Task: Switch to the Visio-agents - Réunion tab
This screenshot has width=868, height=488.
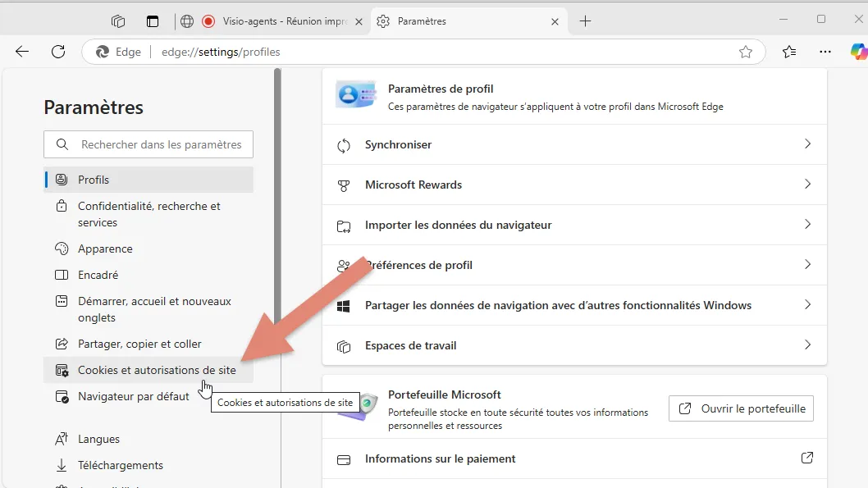Action: [x=274, y=21]
